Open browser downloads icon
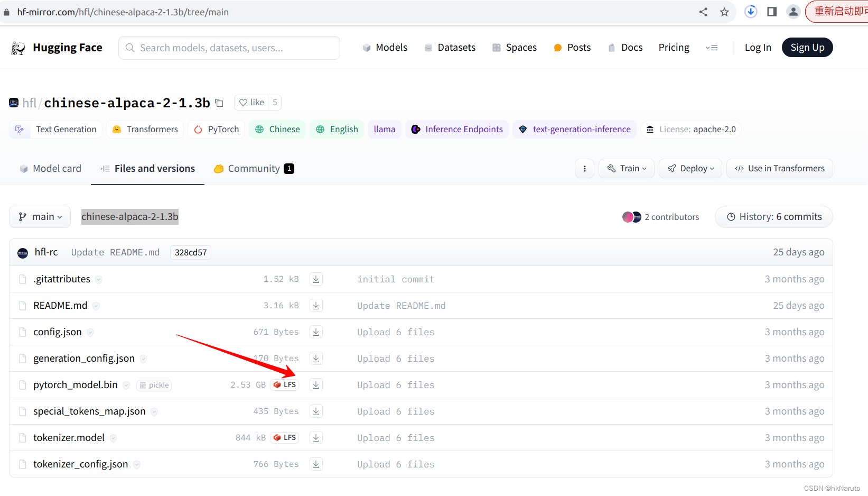The width and height of the screenshot is (868, 496). (x=751, y=12)
